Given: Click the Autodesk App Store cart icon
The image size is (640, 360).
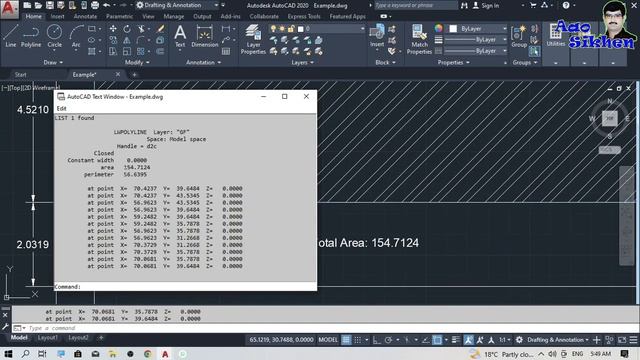Looking at the screenshot, I should [533, 5].
